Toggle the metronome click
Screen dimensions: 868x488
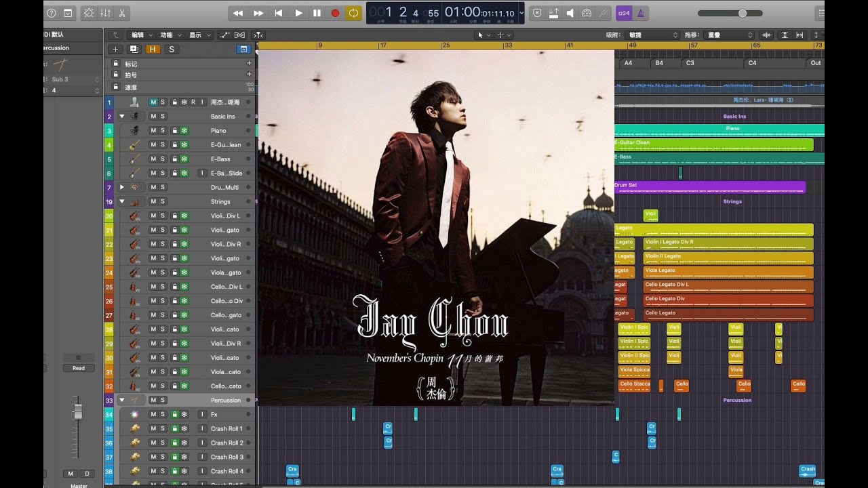click(x=641, y=13)
